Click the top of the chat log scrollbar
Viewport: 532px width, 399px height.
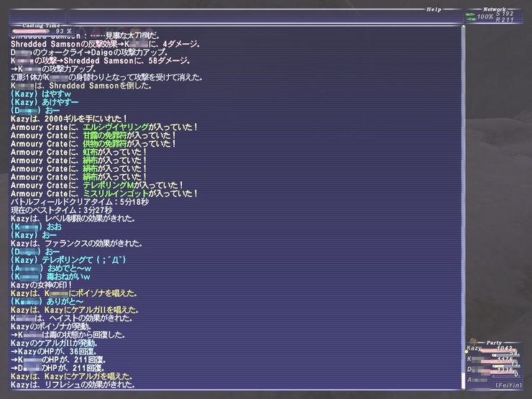tap(462, 30)
